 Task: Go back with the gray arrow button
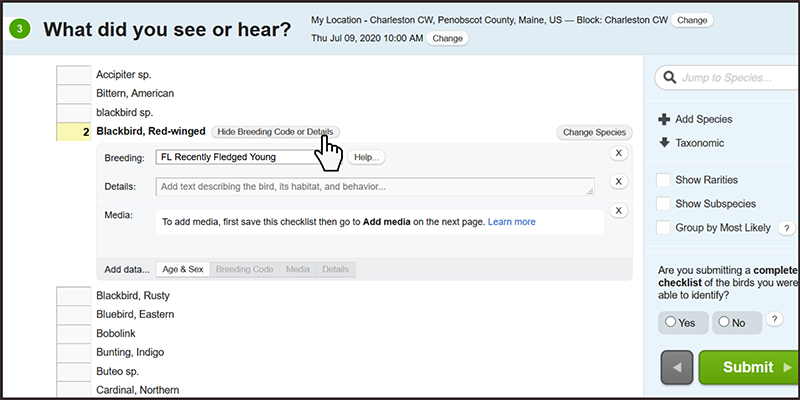pyautogui.click(x=677, y=368)
